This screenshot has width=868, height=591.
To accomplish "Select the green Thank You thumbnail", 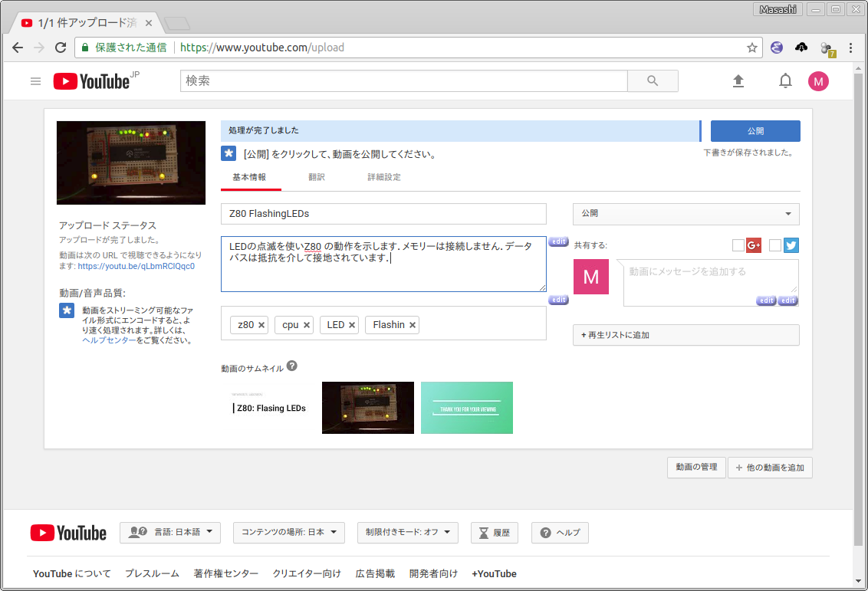I will point(467,408).
